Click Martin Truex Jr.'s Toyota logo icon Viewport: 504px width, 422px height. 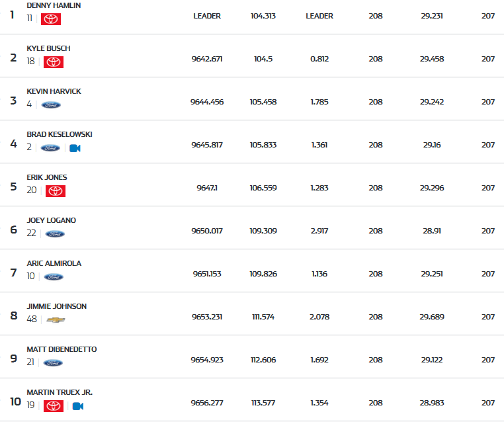[x=54, y=406]
